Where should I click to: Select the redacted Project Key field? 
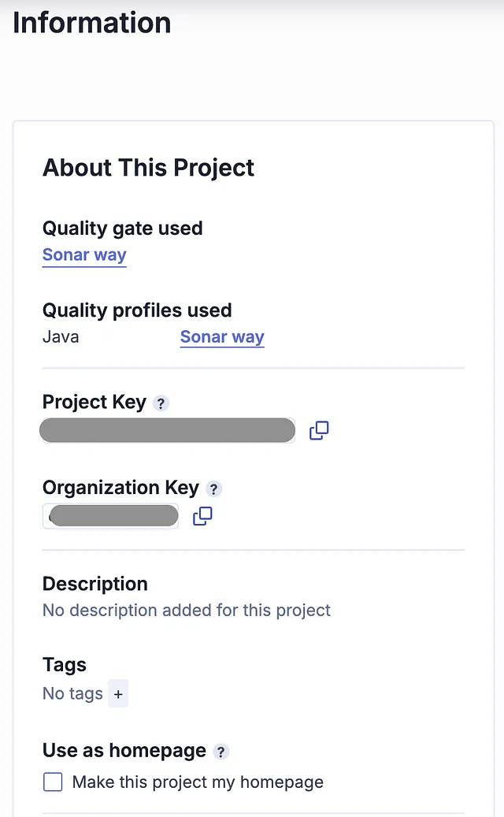pyautogui.click(x=168, y=430)
